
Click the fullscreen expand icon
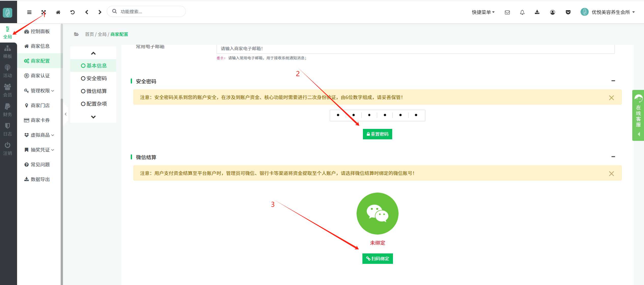point(44,12)
